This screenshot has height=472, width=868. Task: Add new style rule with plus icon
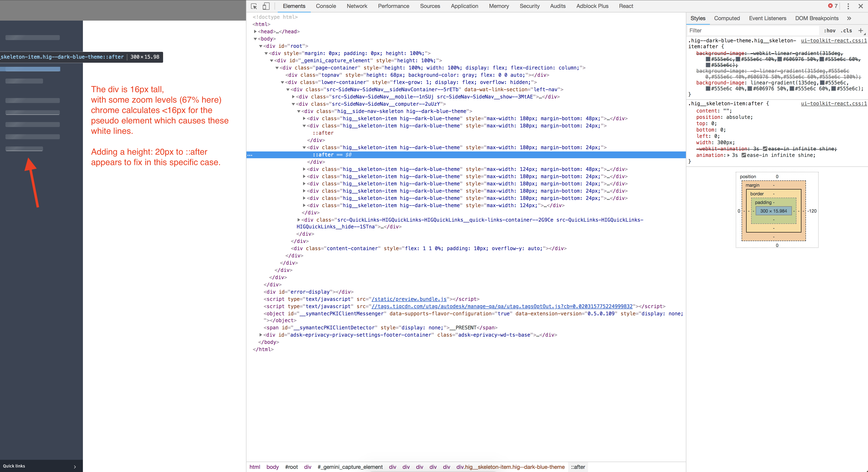click(861, 31)
